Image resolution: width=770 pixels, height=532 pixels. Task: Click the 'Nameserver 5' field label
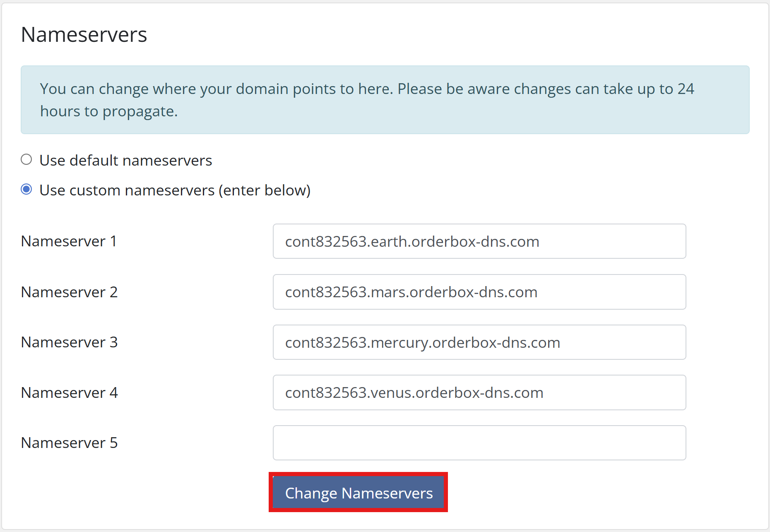point(69,443)
